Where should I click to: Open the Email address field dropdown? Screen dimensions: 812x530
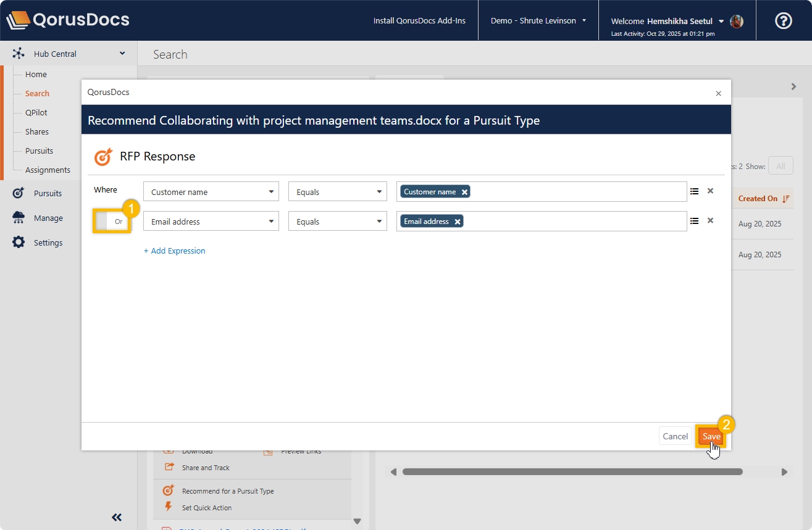click(x=211, y=222)
